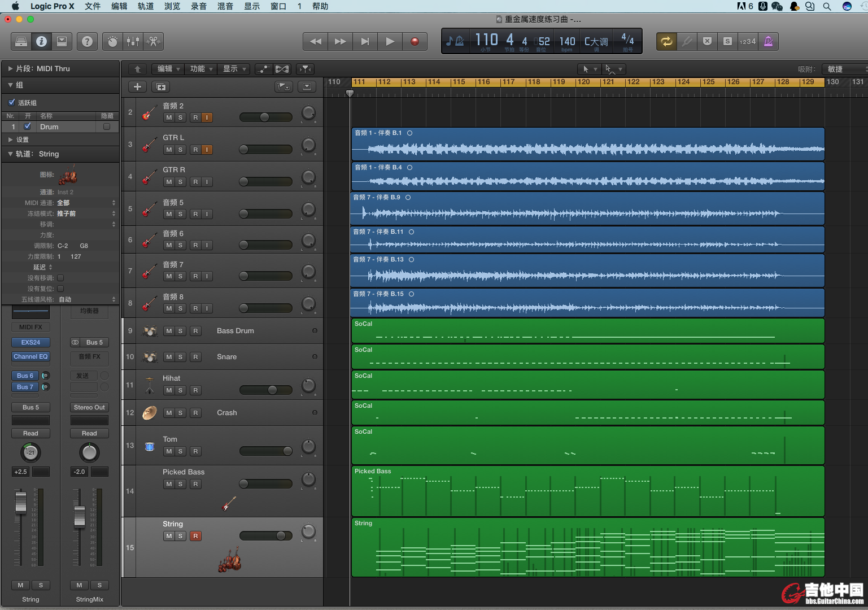Open the 文件 menu
Screen dimensions: 868x610
[93, 6]
